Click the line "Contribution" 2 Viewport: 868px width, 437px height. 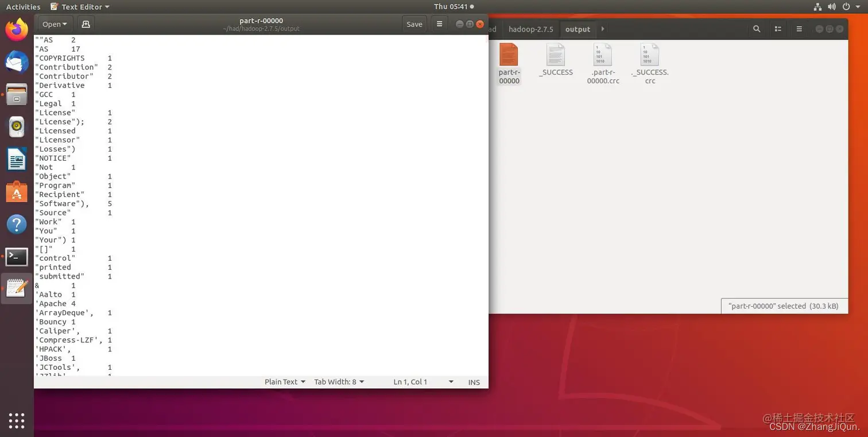point(73,67)
